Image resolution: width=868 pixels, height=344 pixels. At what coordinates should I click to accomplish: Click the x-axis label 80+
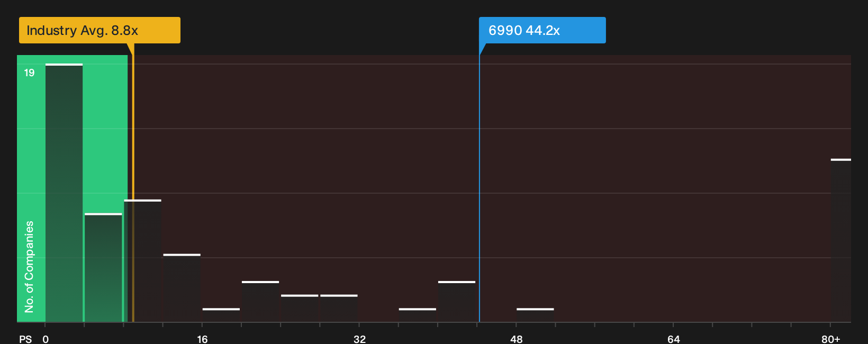pos(830,339)
